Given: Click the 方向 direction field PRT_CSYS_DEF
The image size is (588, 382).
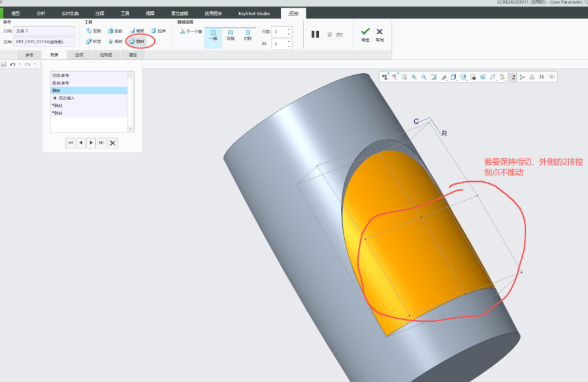Looking at the screenshot, I should click(44, 42).
